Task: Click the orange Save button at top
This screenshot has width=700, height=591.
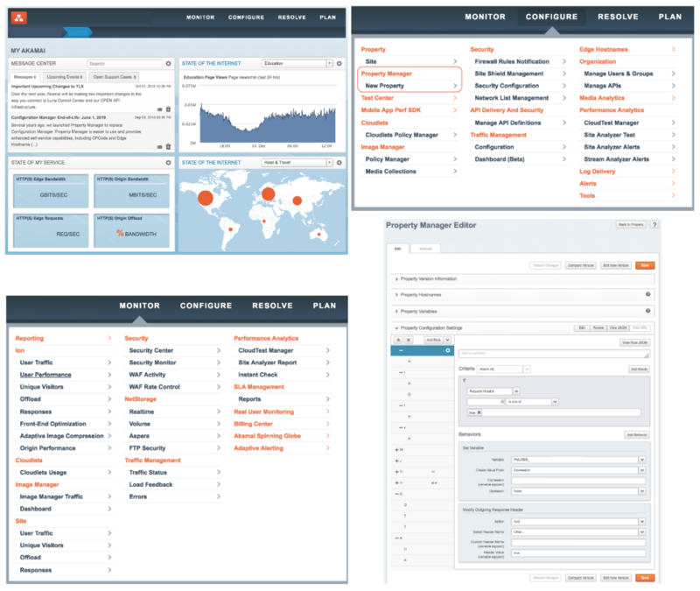Action: tap(644, 264)
